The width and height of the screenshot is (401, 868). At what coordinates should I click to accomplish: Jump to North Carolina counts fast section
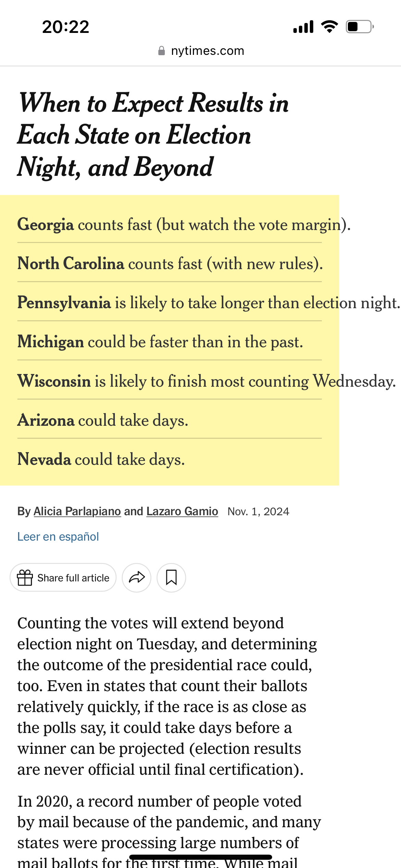click(170, 264)
